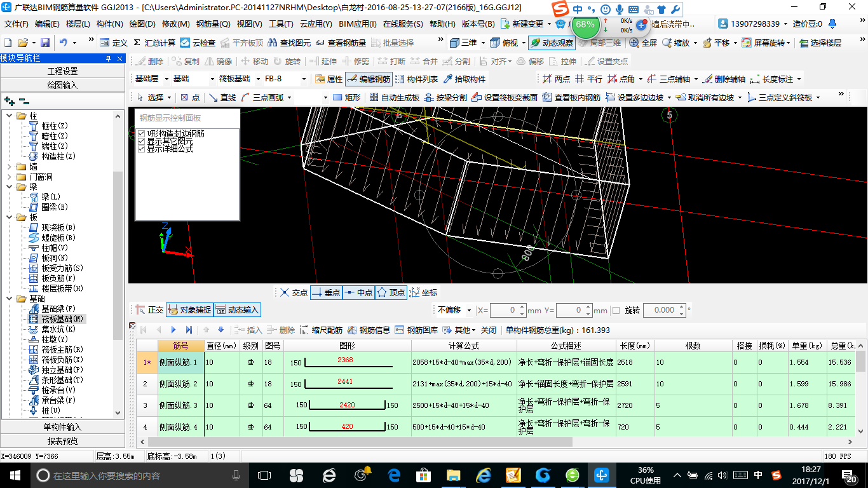
Task: Toggle the first checkbox in rebar display panel
Action: (141, 133)
